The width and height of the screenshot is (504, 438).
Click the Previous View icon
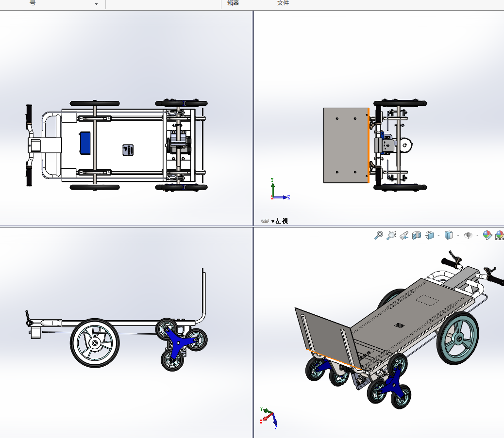[404, 235]
